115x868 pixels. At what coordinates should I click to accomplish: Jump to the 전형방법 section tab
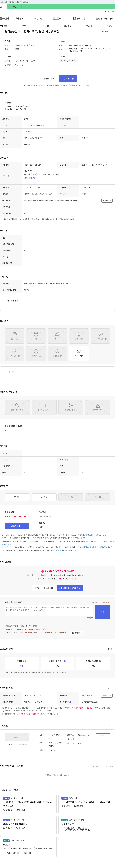[x=89, y=26]
